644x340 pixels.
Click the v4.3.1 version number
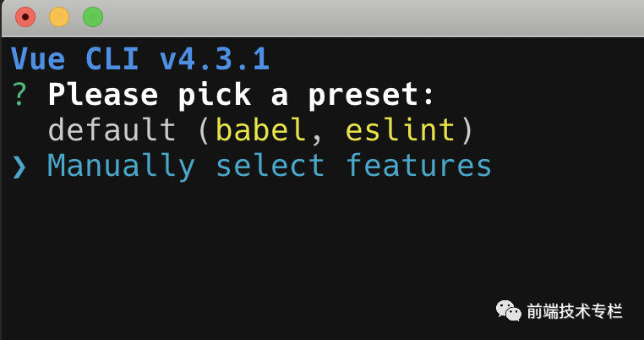(215, 59)
